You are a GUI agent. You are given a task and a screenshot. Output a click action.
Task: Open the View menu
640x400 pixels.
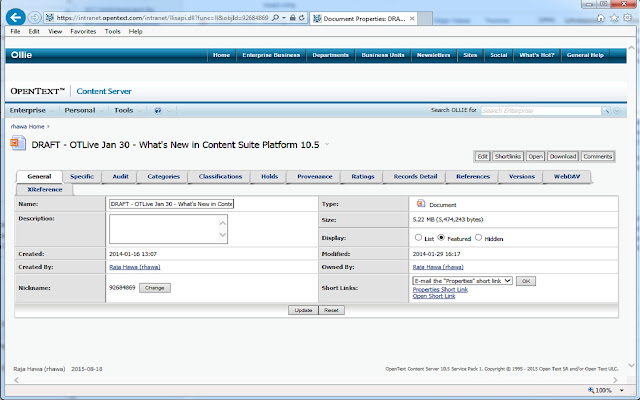[55, 31]
